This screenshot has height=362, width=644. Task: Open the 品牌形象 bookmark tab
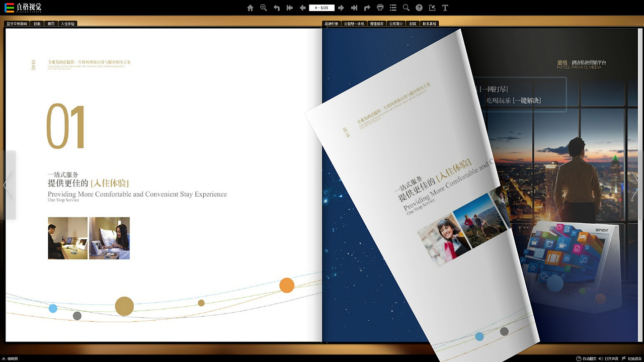point(331,24)
